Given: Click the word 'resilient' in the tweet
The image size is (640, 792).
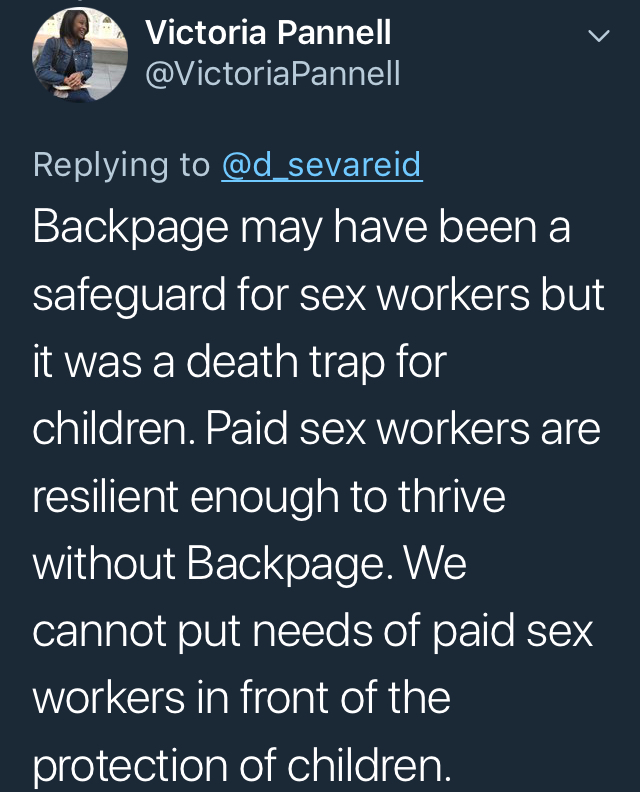Looking at the screenshot, I should click(x=106, y=496).
